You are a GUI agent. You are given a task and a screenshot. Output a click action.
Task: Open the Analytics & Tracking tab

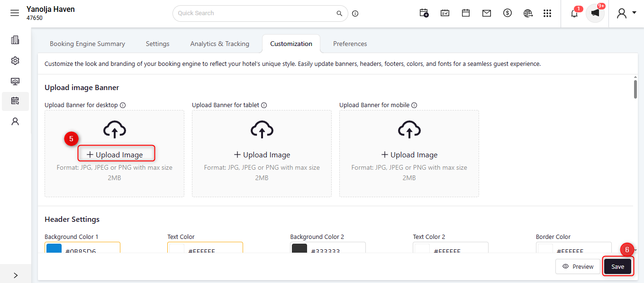(x=220, y=44)
